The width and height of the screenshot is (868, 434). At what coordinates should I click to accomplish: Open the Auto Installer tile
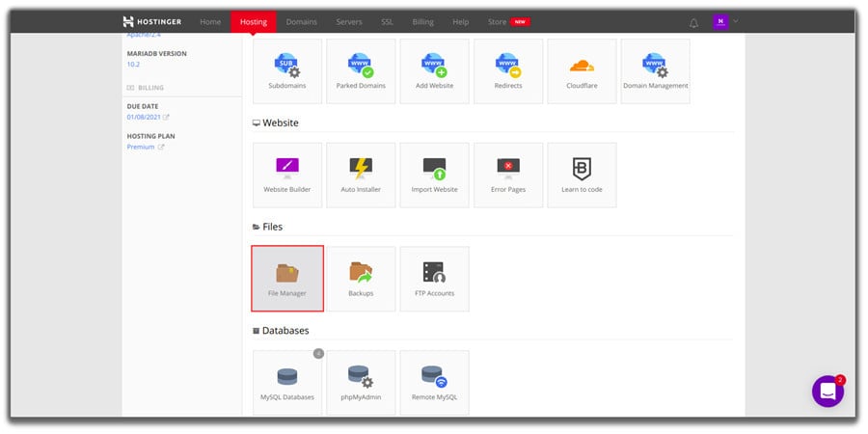361,175
